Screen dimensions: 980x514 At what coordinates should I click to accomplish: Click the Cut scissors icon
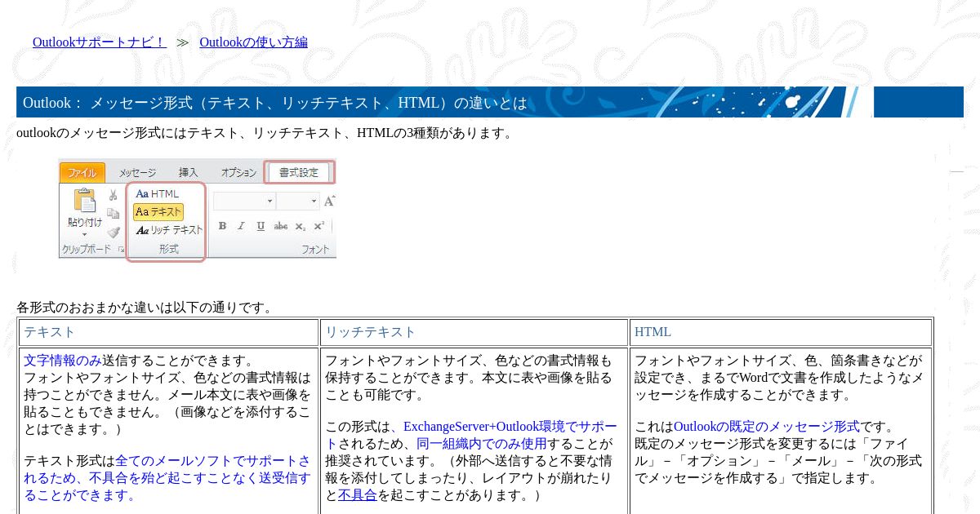pos(113,195)
